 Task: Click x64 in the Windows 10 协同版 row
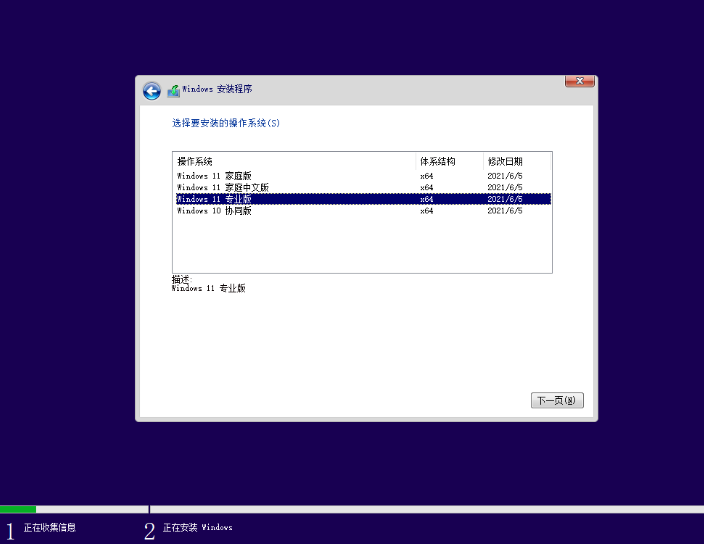point(426,211)
